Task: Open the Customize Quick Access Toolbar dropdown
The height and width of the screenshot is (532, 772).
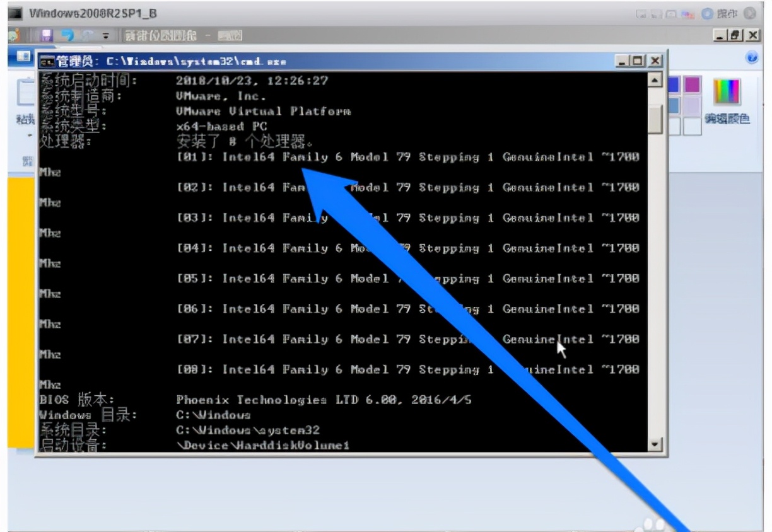Action: (x=105, y=36)
